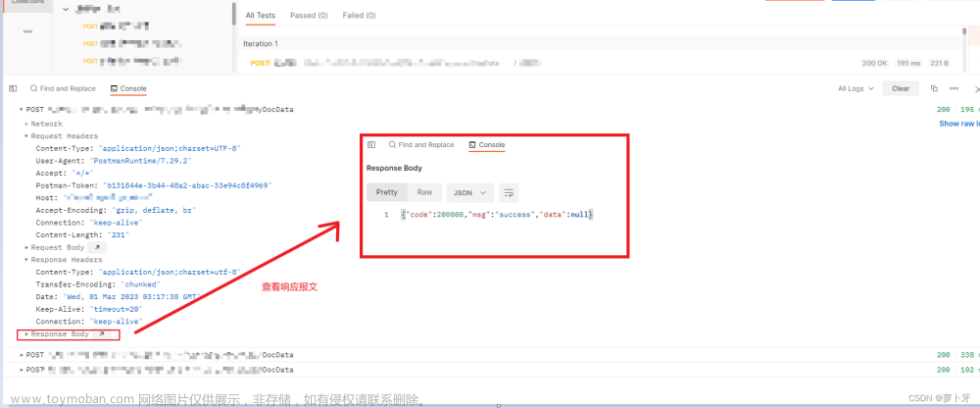Click the Iteration 1 row
Viewport: 980px width, 408px height.
point(602,44)
